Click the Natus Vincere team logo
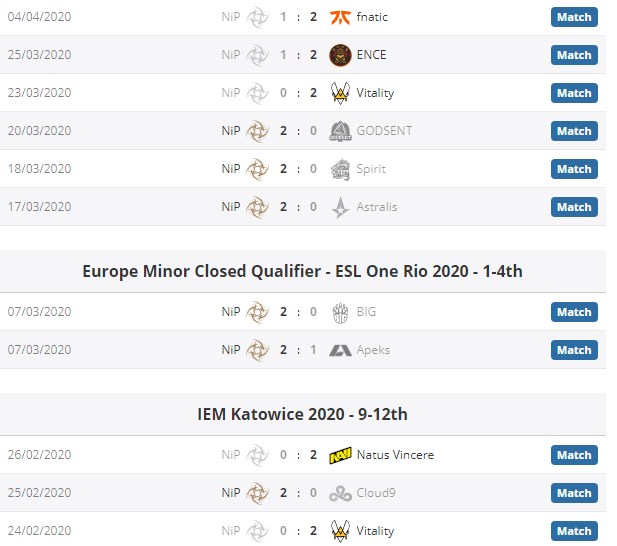 coord(340,455)
